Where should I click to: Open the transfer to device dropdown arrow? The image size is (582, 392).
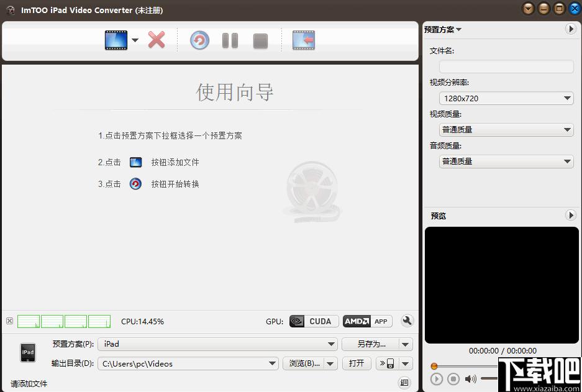[406, 364]
